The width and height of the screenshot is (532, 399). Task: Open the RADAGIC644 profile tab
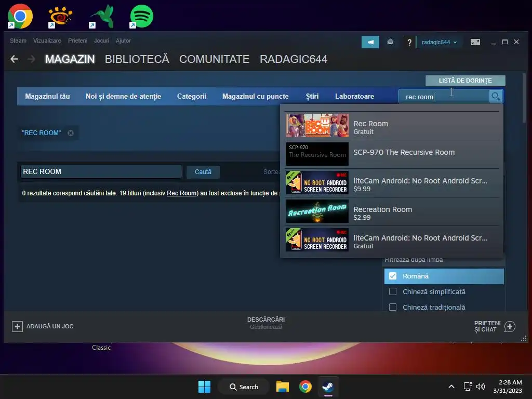[294, 59]
